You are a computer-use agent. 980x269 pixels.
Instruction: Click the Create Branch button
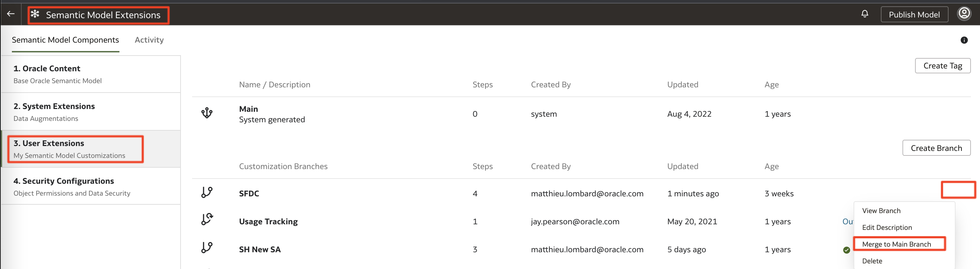click(x=936, y=148)
